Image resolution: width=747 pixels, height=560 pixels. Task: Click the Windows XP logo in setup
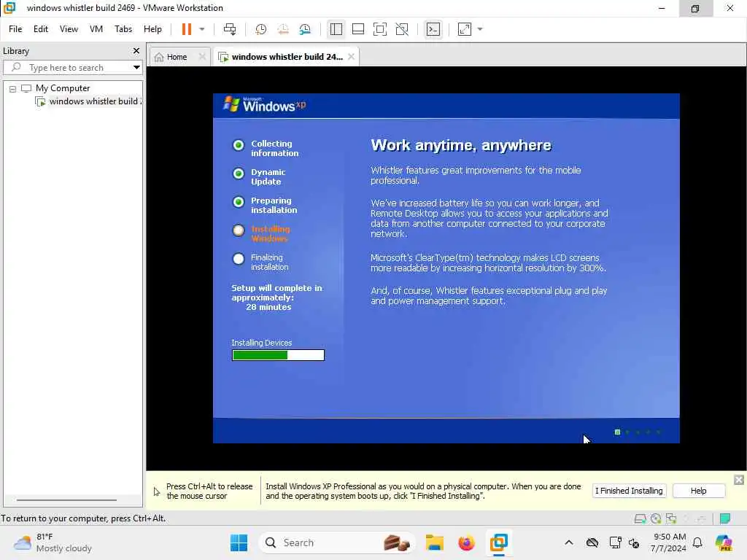(264, 105)
